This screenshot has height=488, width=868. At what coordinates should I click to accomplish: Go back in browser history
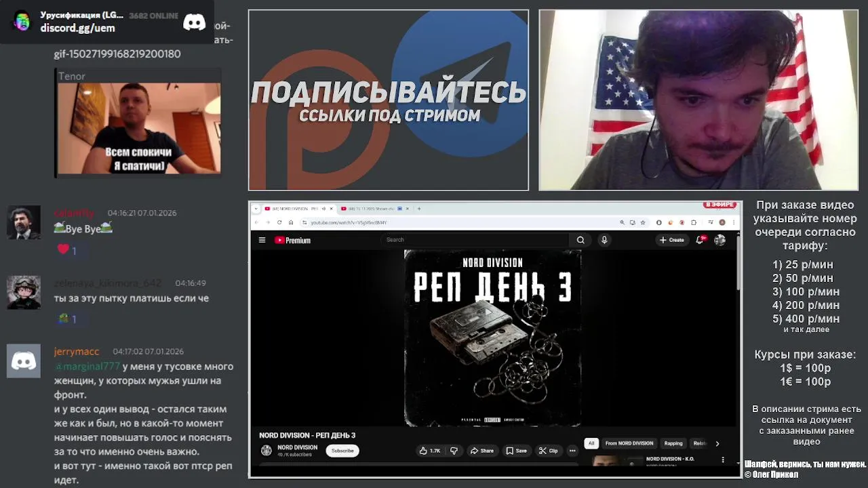256,222
